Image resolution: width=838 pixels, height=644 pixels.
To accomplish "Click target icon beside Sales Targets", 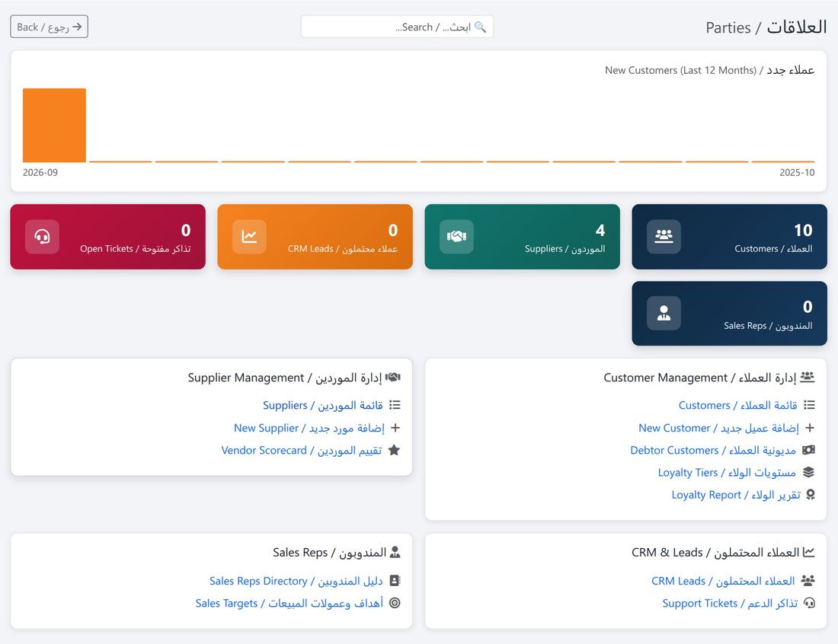I will [395, 603].
